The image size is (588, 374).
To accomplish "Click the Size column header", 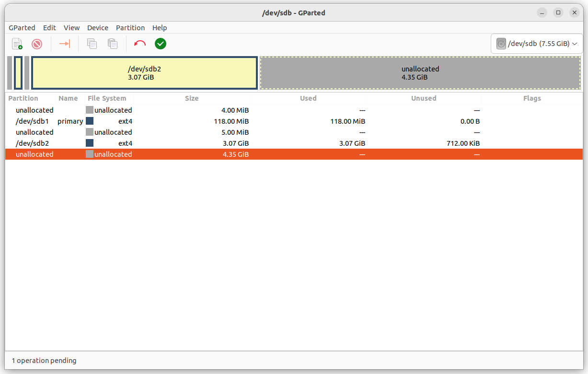I will (x=191, y=98).
